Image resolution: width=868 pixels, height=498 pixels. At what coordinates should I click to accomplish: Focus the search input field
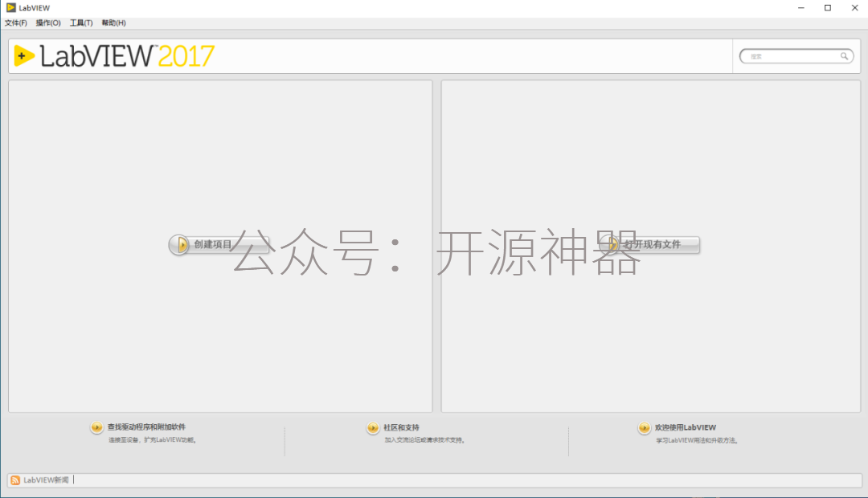[x=792, y=56]
